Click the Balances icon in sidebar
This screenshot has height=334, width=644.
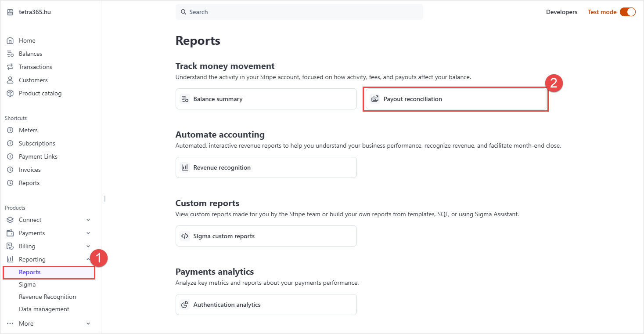point(10,54)
